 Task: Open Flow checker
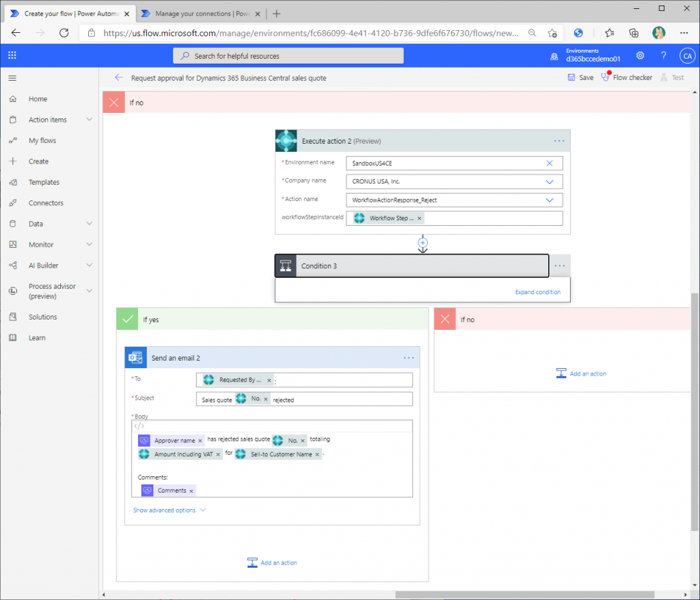coord(627,78)
